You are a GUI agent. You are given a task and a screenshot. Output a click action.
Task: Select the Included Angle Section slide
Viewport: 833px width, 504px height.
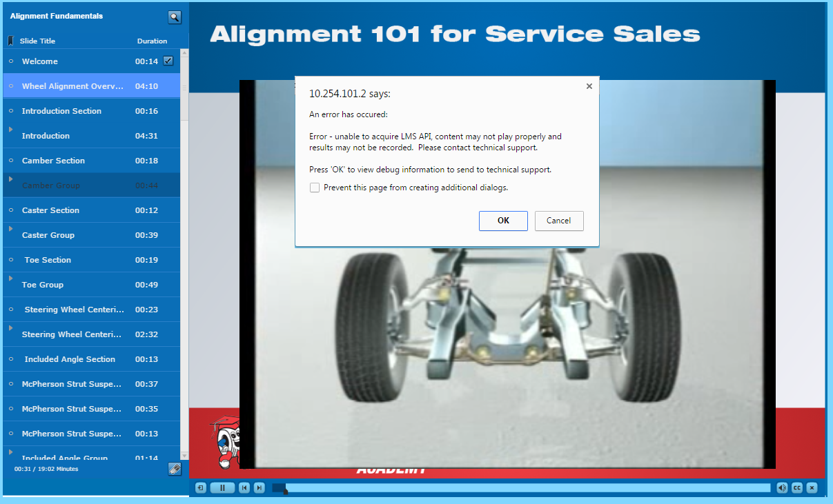coord(69,359)
